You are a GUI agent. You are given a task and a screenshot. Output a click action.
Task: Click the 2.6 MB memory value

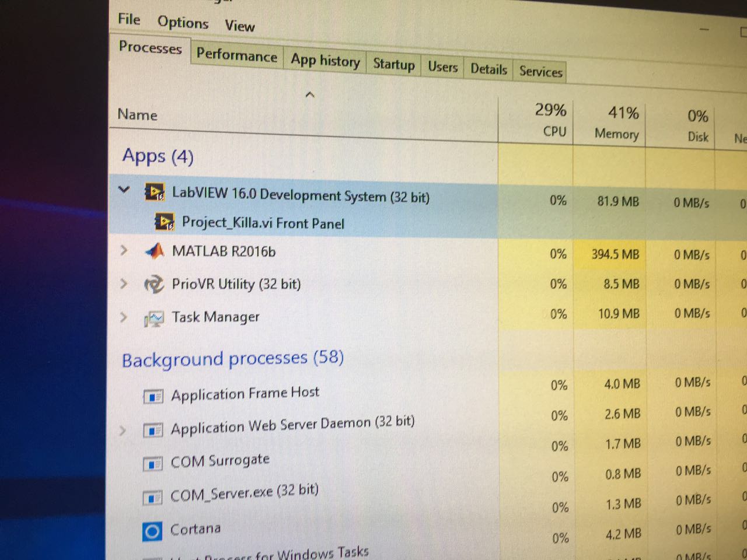click(x=623, y=414)
